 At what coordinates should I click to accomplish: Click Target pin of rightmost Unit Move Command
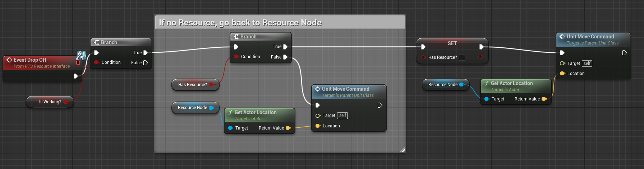(x=562, y=64)
